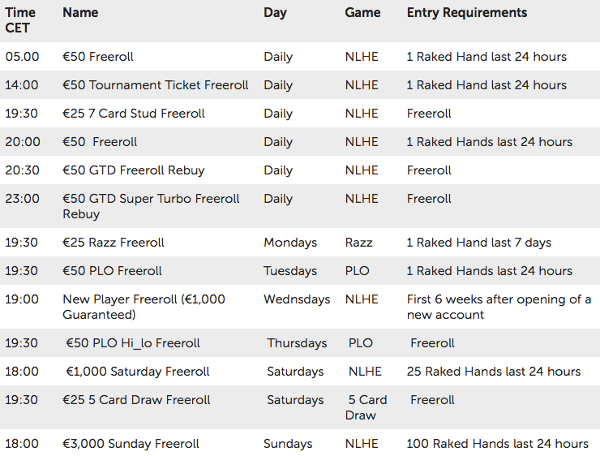Select the €3,000 Sunday Freeroll name

[x=131, y=444]
